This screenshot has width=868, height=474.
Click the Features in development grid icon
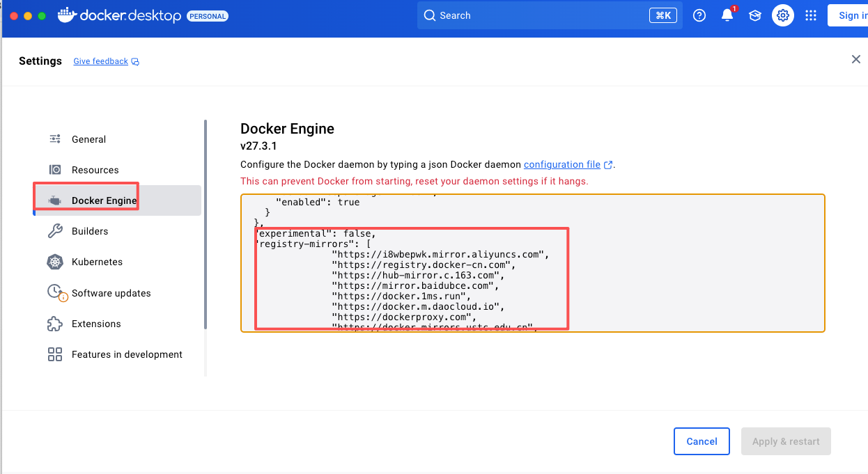(55, 354)
